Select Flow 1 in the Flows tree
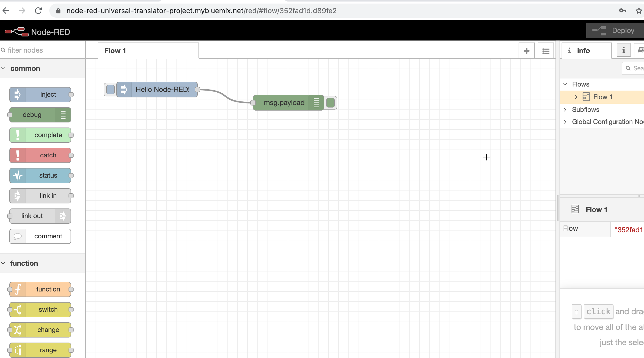 click(x=603, y=97)
